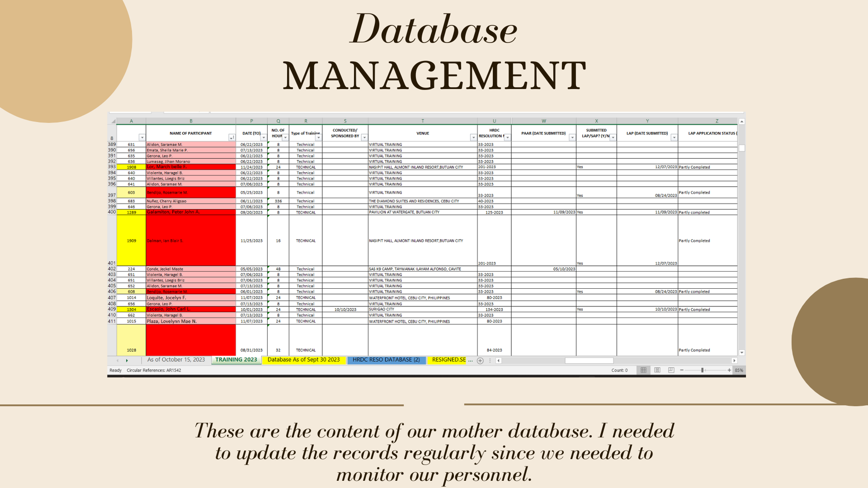Screen dimensions: 868x488
Task: Open the VENUE column filter dropdown
Action: click(x=473, y=137)
